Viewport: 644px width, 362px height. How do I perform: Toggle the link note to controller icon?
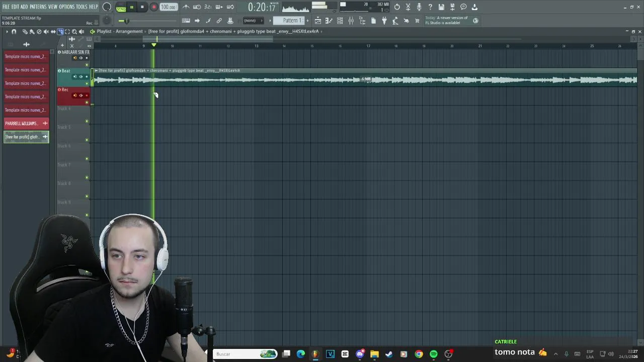[219, 21]
